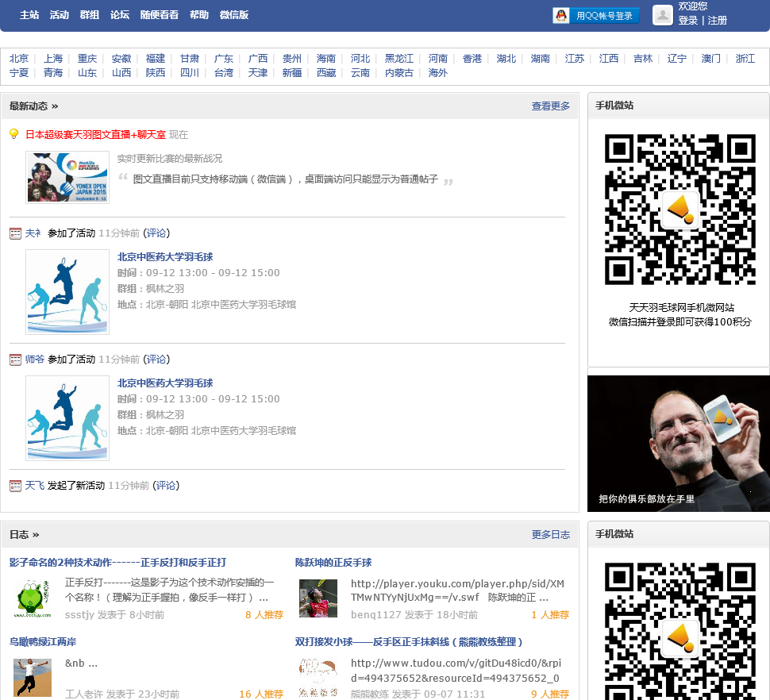This screenshot has width=770, height=700.
Task: Click the 熊熊教练 avatar thumbnail
Action: [318, 678]
